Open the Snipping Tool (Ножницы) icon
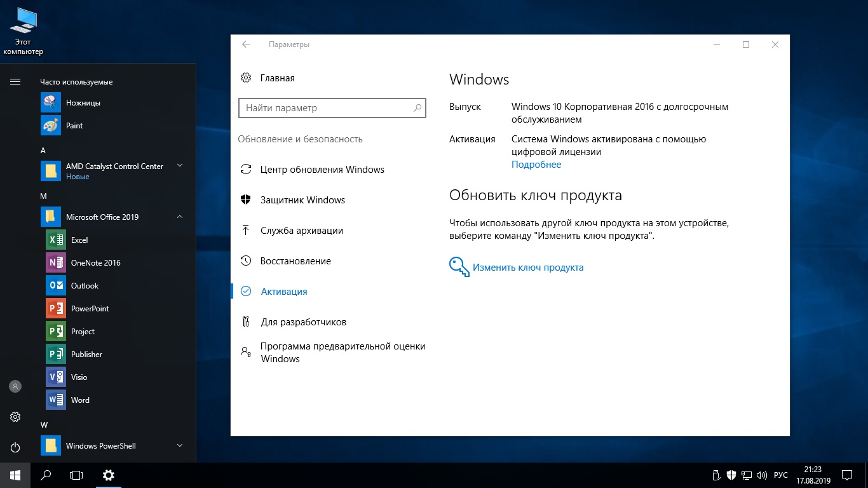The image size is (868, 488). (x=51, y=102)
